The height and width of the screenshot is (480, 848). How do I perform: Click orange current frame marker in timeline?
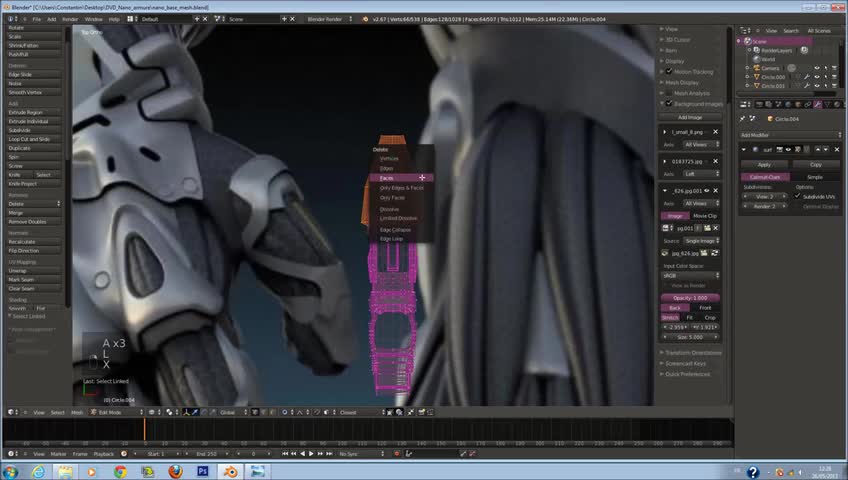pos(144,430)
